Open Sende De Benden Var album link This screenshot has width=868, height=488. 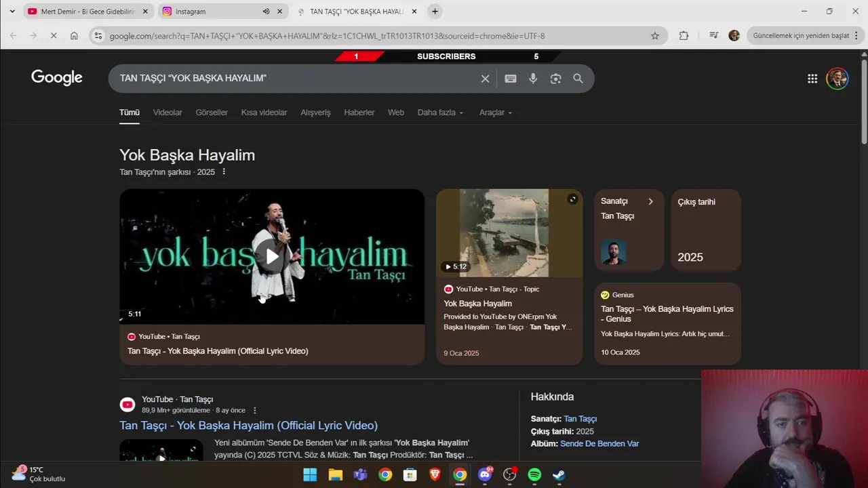coord(599,444)
